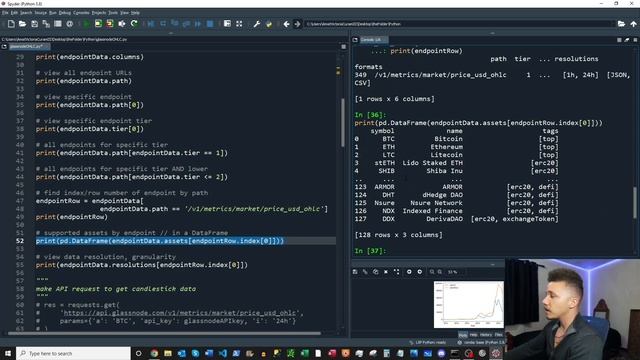Run file with green play button
This screenshot has height=360, width=640.
(86, 24)
